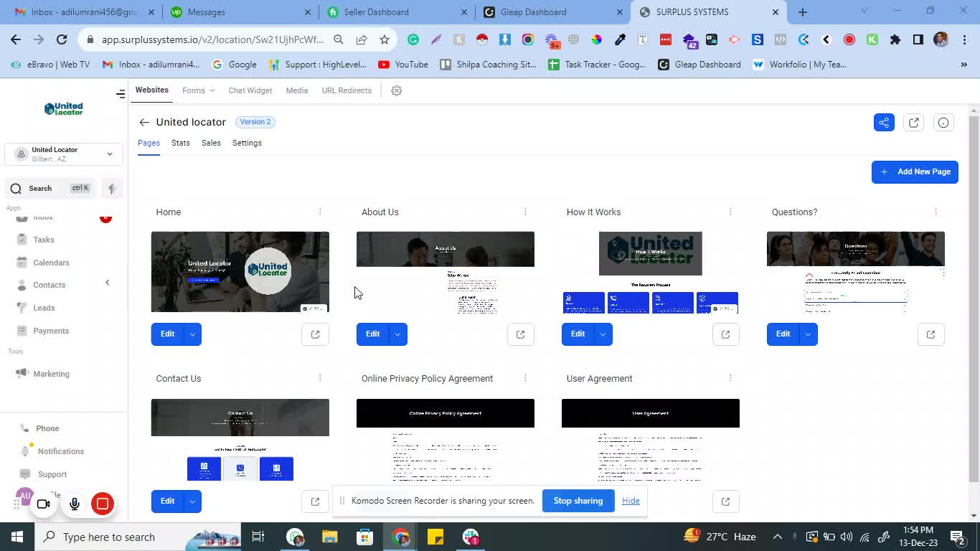980x551 pixels.
Task: Open the website settings gear icon
Action: pyautogui.click(x=396, y=90)
